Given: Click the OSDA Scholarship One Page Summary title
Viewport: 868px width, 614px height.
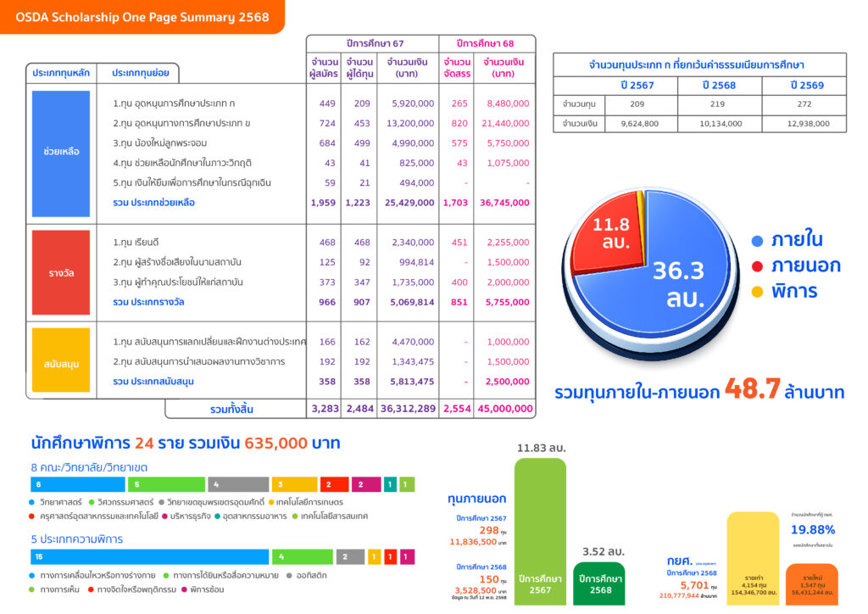Looking at the screenshot, I should click(x=141, y=17).
